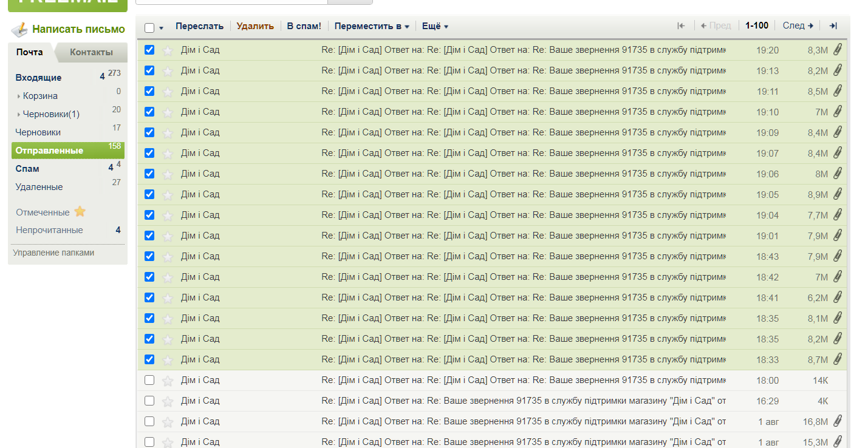Click the paperclip on the 19:10 message

(x=838, y=111)
